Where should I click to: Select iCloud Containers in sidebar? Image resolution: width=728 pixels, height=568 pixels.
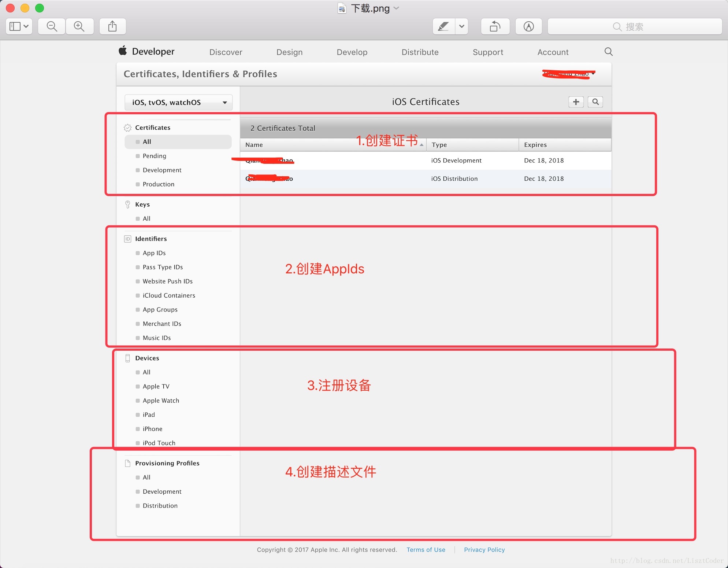(169, 296)
